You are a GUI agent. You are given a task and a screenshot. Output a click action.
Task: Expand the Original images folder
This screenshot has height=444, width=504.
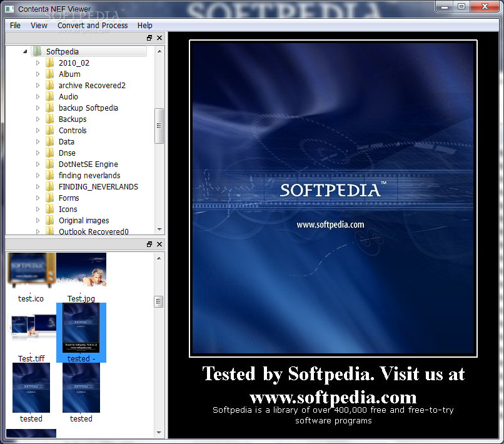coord(38,220)
